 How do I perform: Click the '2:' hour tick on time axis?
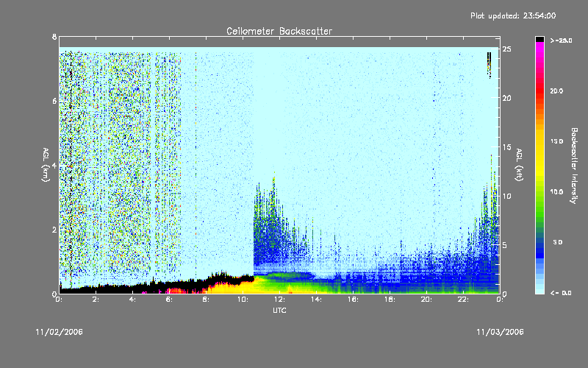point(96,300)
